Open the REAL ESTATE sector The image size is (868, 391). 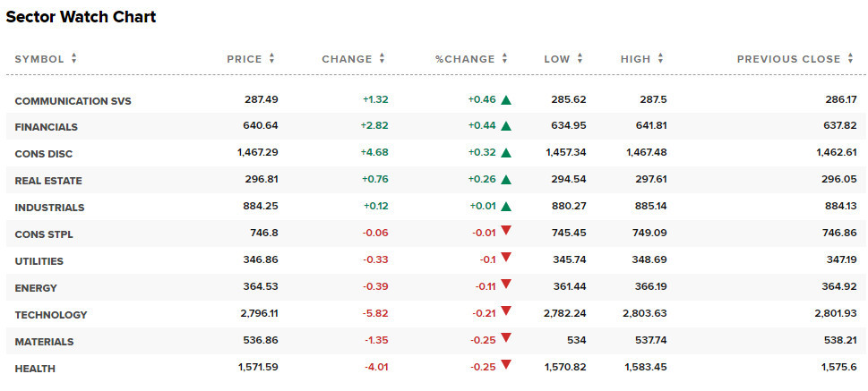click(x=48, y=181)
